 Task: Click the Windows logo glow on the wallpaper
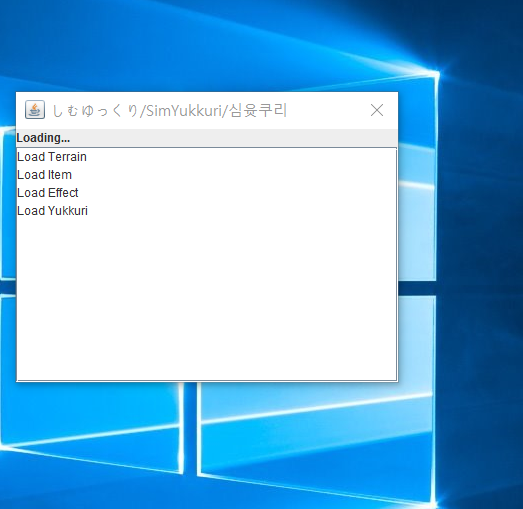(435, 73)
